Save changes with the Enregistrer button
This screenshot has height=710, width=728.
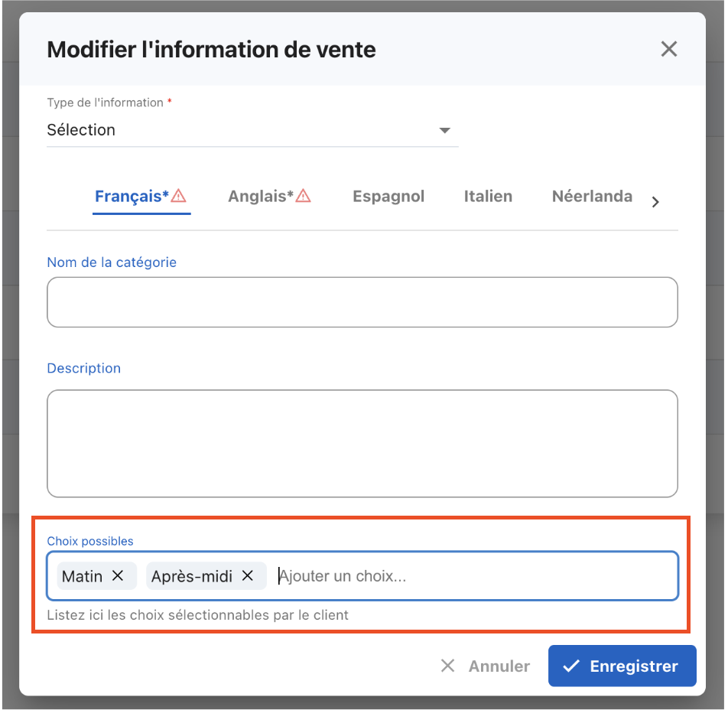[x=622, y=666]
